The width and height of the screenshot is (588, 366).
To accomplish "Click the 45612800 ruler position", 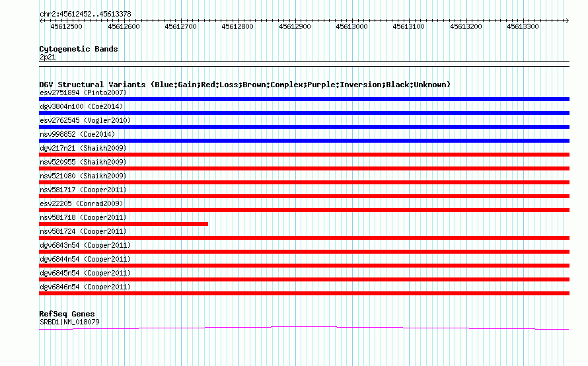I will point(237,26).
